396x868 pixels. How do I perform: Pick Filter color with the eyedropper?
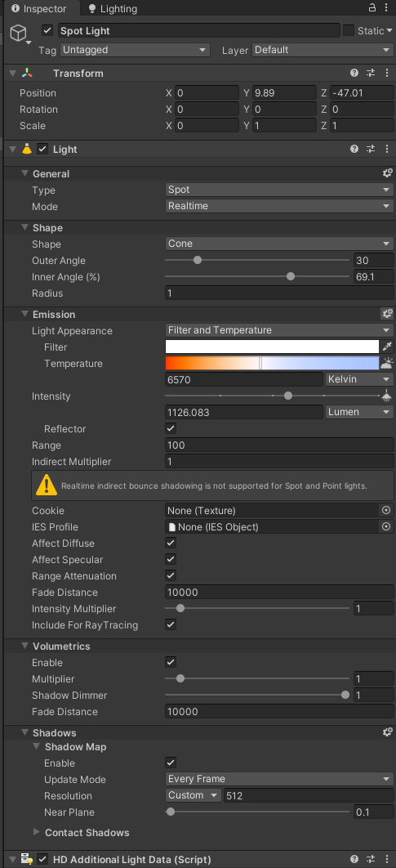[387, 347]
